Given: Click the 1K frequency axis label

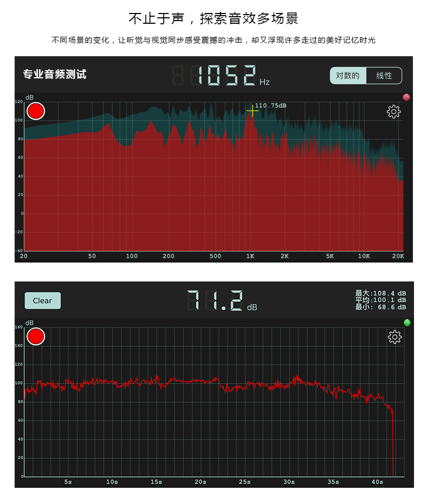Looking at the screenshot, I should [x=250, y=256].
